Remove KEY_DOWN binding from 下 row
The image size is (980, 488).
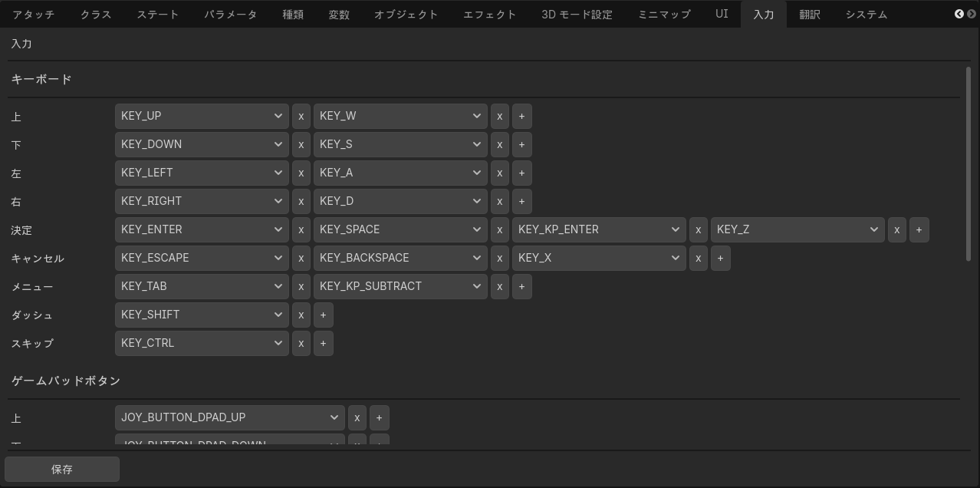point(301,144)
